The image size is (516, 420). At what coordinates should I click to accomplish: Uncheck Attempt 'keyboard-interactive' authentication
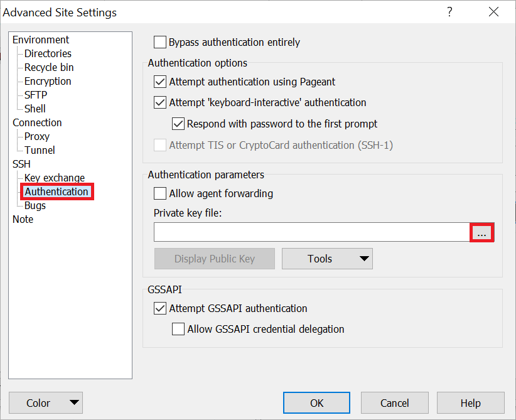click(x=160, y=102)
